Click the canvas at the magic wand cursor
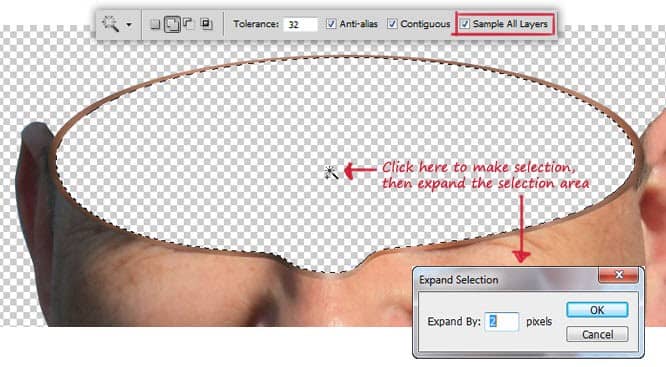 pyautogui.click(x=330, y=172)
